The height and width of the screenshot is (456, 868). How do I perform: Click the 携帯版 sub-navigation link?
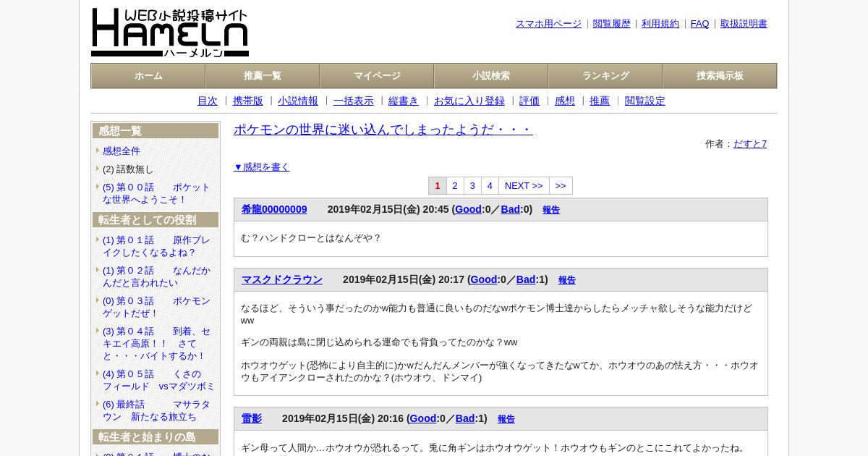[248, 101]
